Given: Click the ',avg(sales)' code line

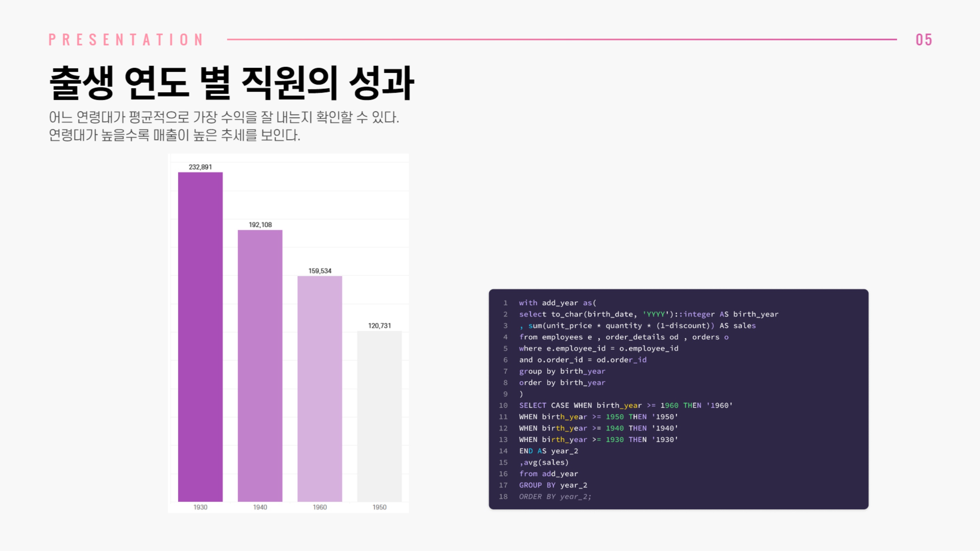Looking at the screenshot, I should (x=544, y=463).
